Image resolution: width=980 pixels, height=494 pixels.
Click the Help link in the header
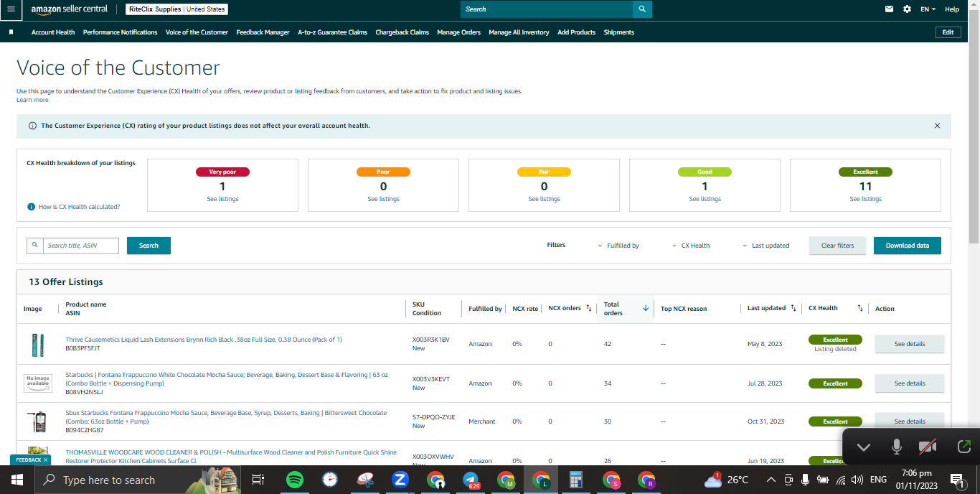951,9
